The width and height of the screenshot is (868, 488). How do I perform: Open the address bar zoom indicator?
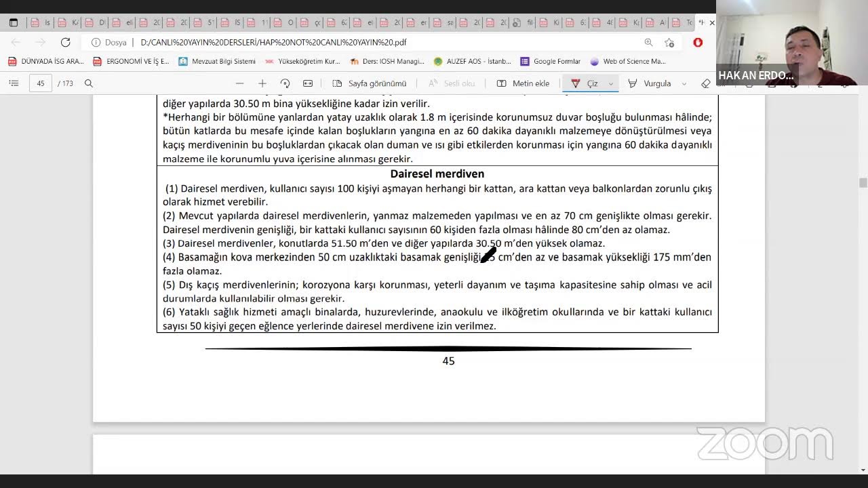[649, 42]
